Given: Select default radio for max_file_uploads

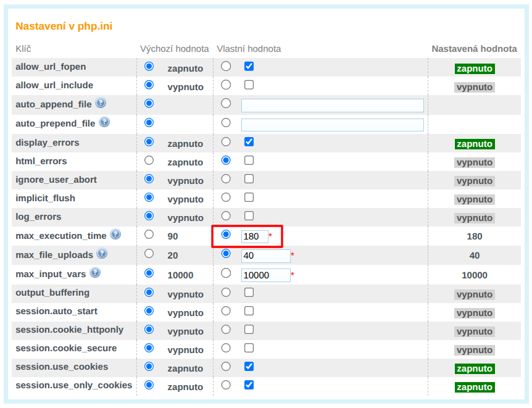Looking at the screenshot, I should [x=149, y=254].
